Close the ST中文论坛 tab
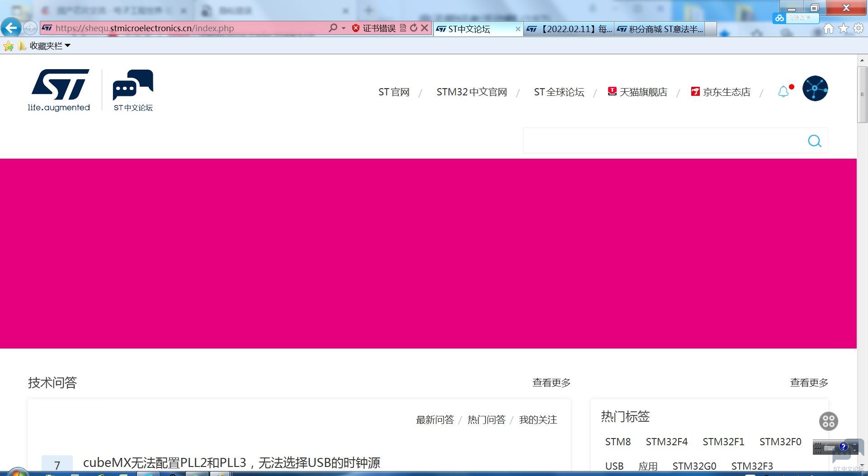868x476 pixels. [518, 29]
